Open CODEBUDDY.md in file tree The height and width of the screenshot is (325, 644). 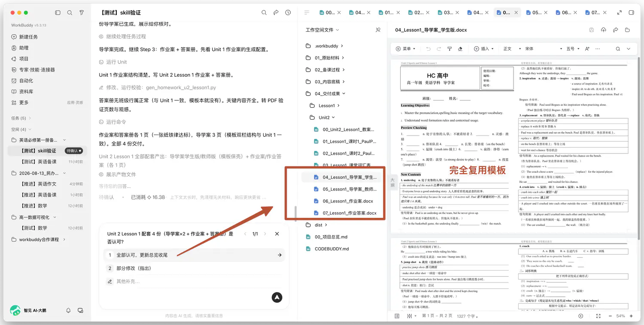[x=327, y=249]
